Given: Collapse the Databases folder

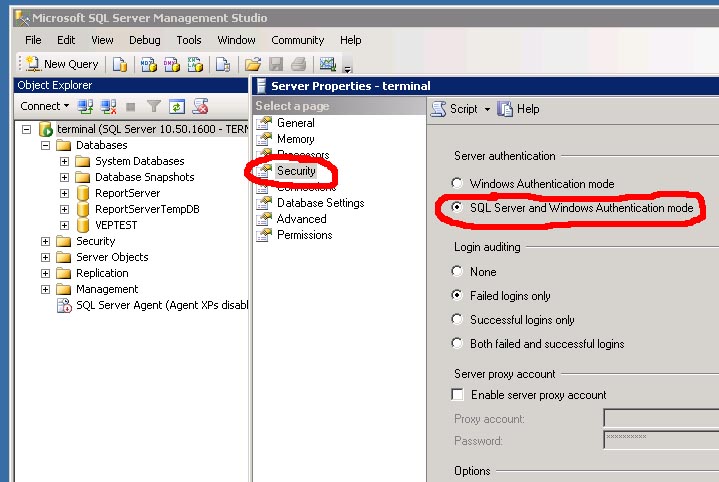Looking at the screenshot, I should (x=45, y=145).
